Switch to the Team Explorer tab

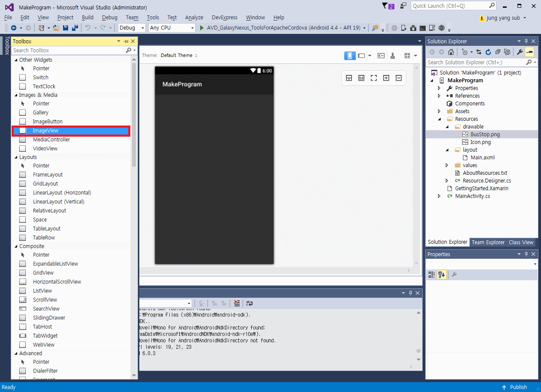click(488, 242)
